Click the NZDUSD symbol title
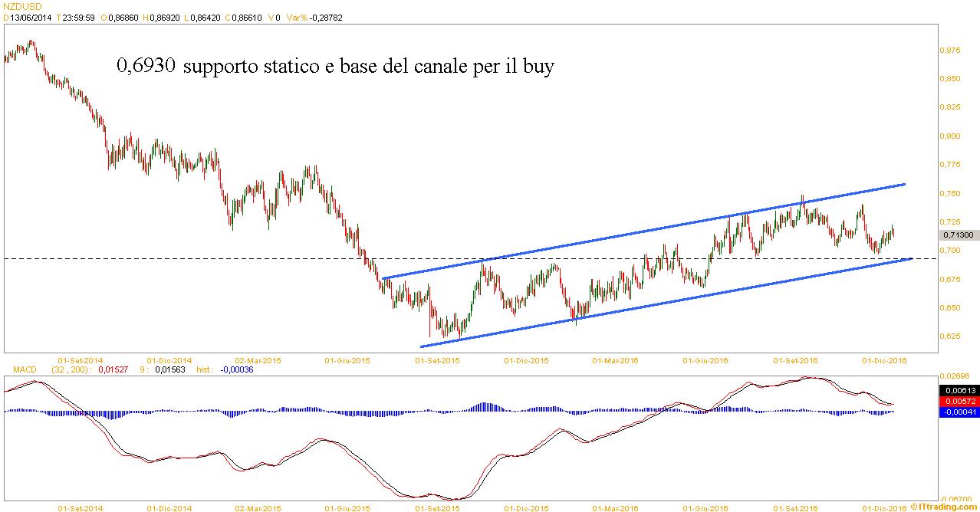The image size is (980, 512). [x=20, y=7]
